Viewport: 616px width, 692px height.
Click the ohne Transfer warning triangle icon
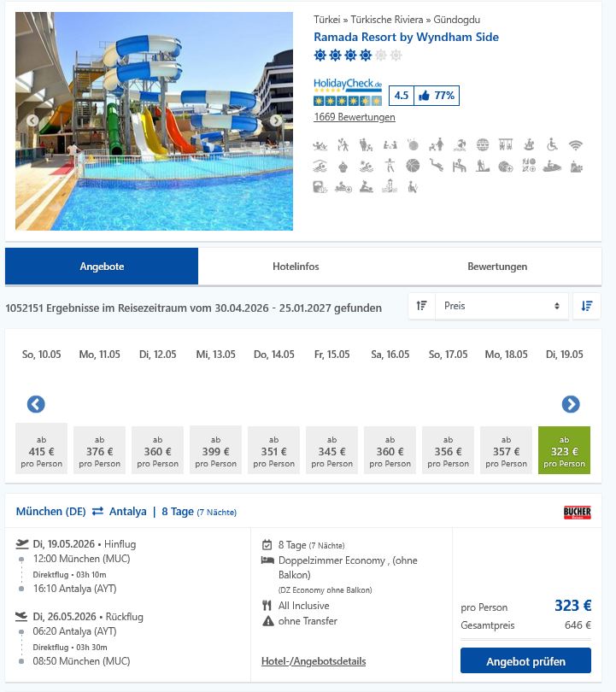pyautogui.click(x=268, y=621)
